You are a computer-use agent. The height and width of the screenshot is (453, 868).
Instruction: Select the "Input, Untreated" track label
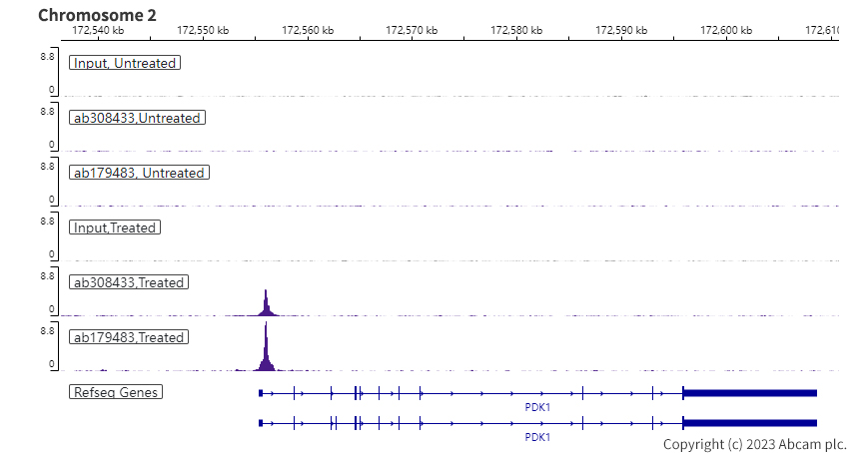pyautogui.click(x=125, y=63)
